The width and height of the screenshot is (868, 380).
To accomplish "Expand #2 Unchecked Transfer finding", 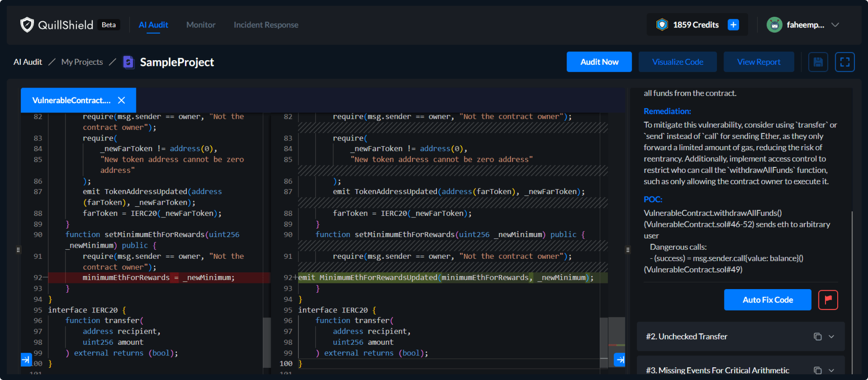I will pyautogui.click(x=831, y=337).
